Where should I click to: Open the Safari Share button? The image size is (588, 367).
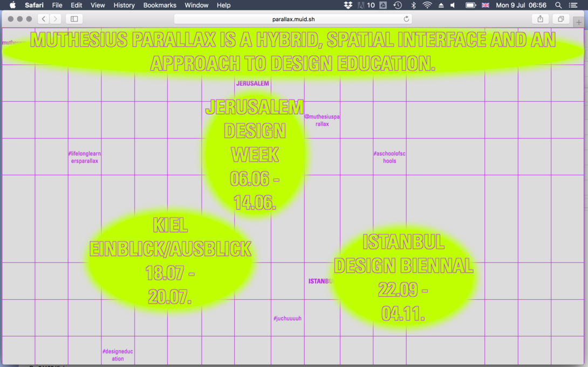point(541,19)
